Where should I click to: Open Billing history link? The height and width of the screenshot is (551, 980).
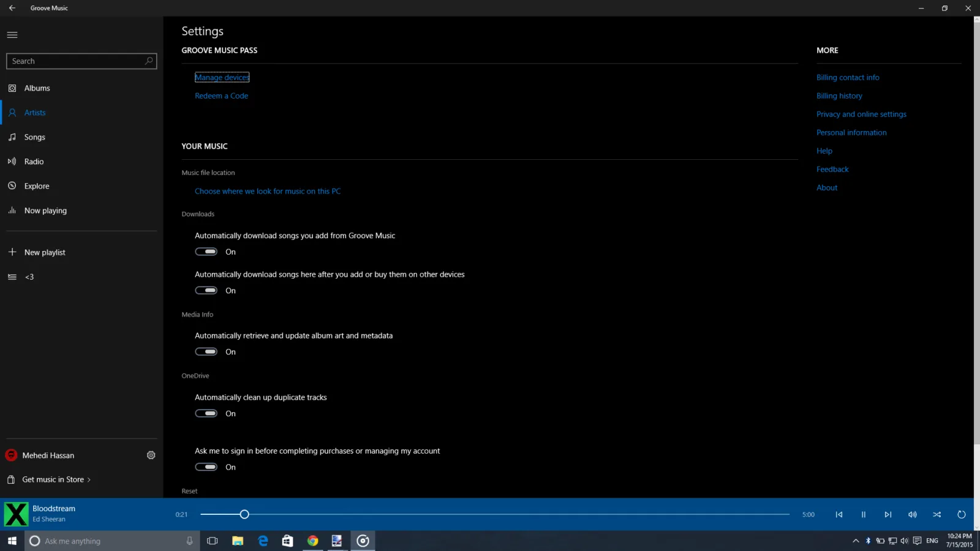tap(839, 96)
